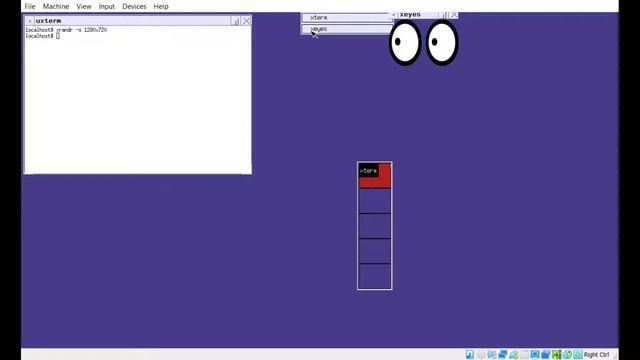Image resolution: width=640 pixels, height=360 pixels.
Task: Click the mouse integration status icon
Action: tap(567, 354)
